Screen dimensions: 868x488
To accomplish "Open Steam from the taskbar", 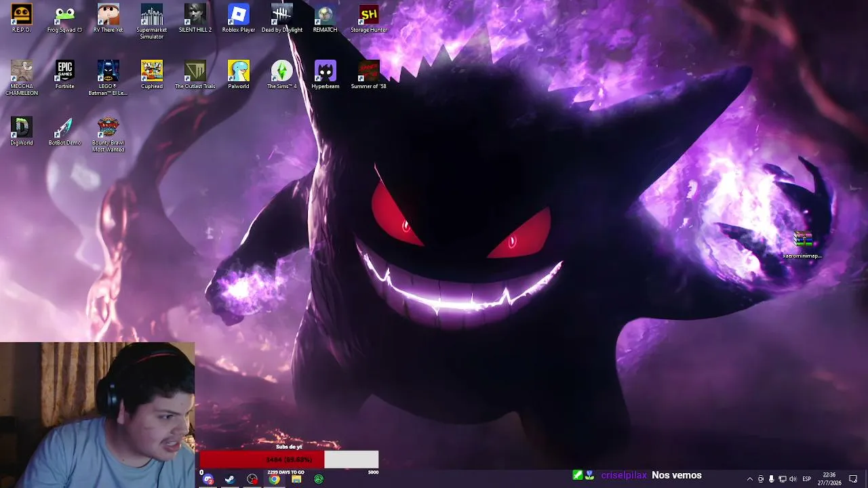I will point(230,479).
